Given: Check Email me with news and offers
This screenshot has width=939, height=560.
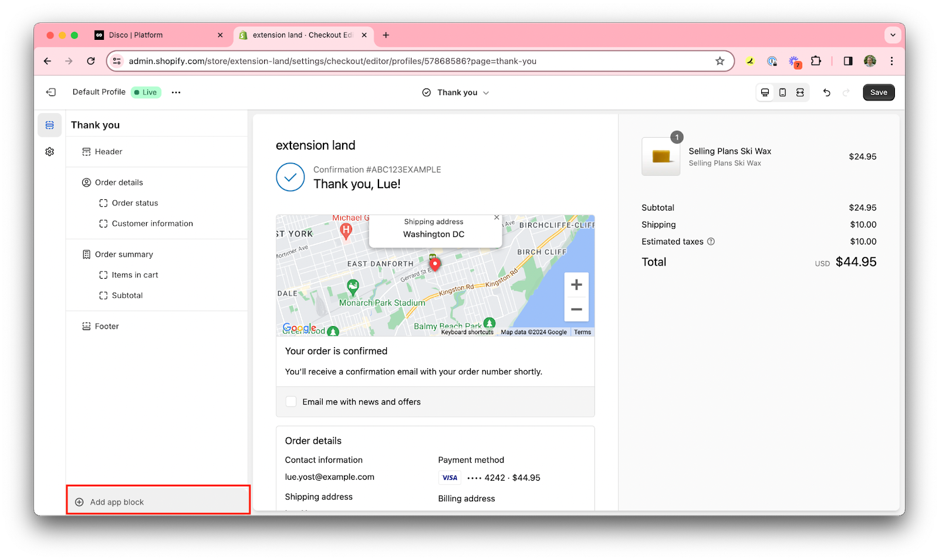Looking at the screenshot, I should (x=291, y=402).
